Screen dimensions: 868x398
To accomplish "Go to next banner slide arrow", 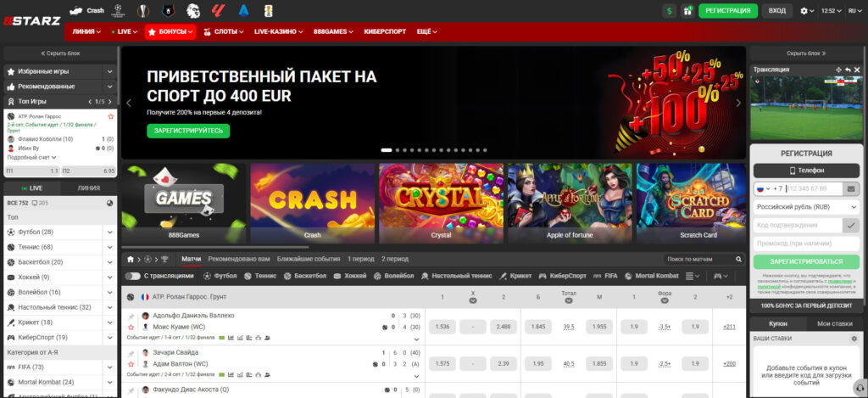I will pos(738,103).
